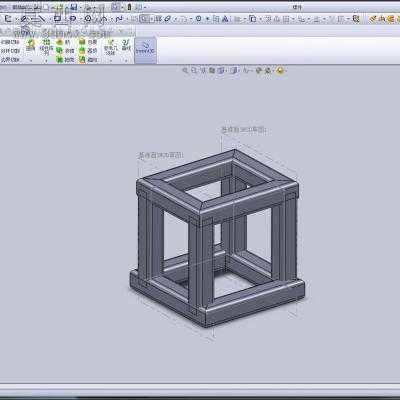Open the Display Style icon
This screenshot has width=400, height=400.
pos(234,70)
